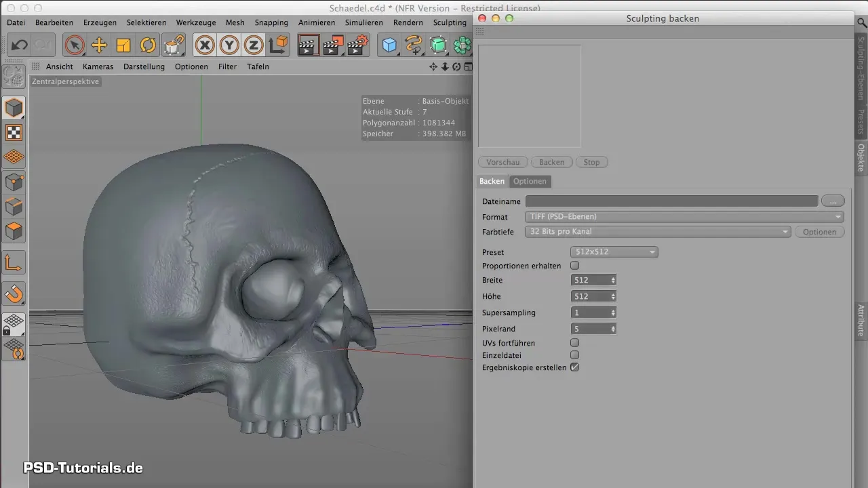Viewport: 868px width, 488px height.
Task: Open the Bearbeiten menu
Action: pyautogui.click(x=54, y=22)
